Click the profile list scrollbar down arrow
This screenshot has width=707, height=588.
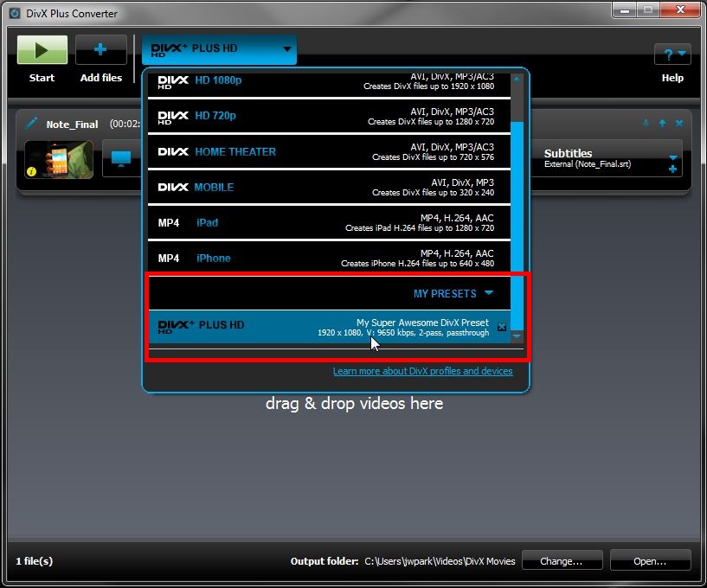[x=517, y=336]
